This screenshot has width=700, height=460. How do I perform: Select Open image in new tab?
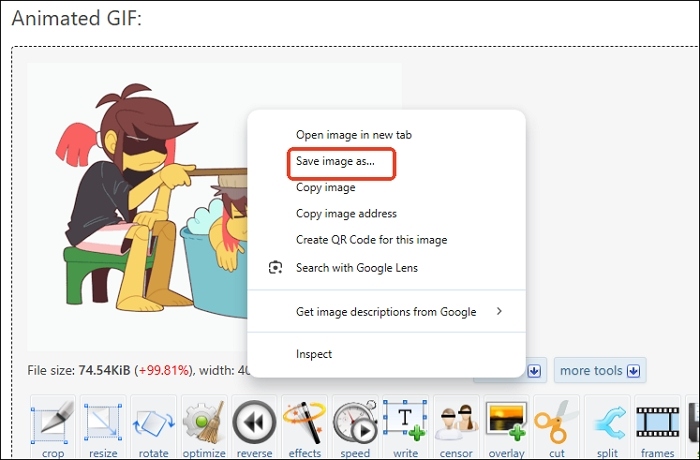click(x=354, y=134)
